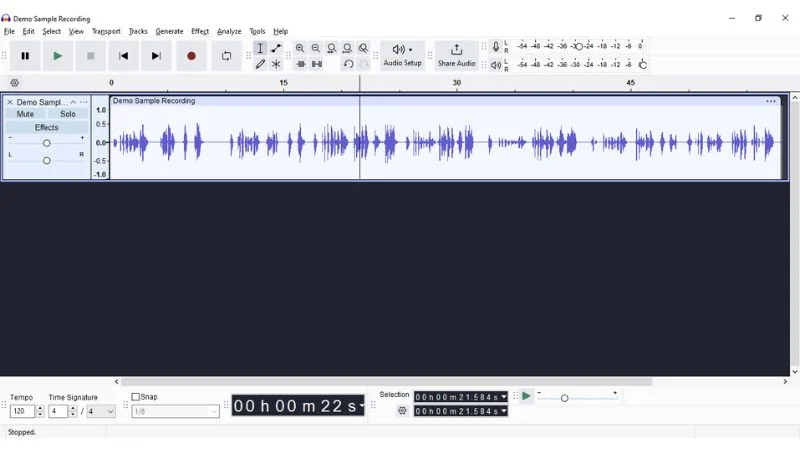Adjust the playback level slider knob
The height and width of the screenshot is (450, 800).
point(643,65)
